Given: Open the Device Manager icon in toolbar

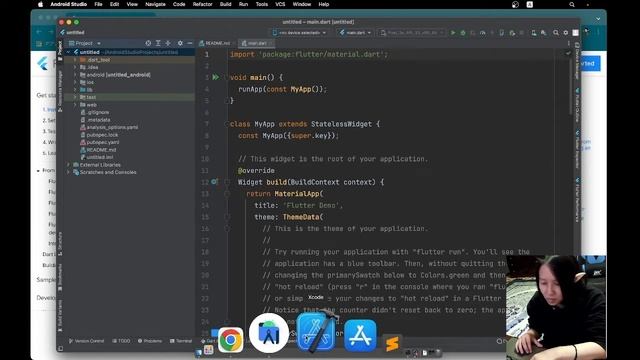Looking at the screenshot, I should [533, 33].
